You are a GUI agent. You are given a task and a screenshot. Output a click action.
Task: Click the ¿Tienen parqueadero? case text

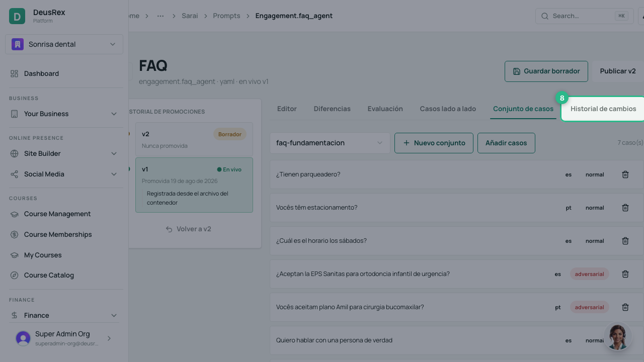[308, 174]
